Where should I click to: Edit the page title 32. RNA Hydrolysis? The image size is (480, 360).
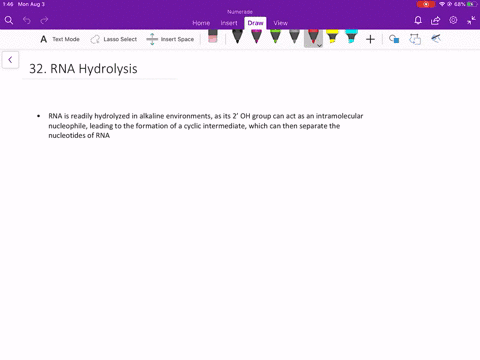pos(83,69)
